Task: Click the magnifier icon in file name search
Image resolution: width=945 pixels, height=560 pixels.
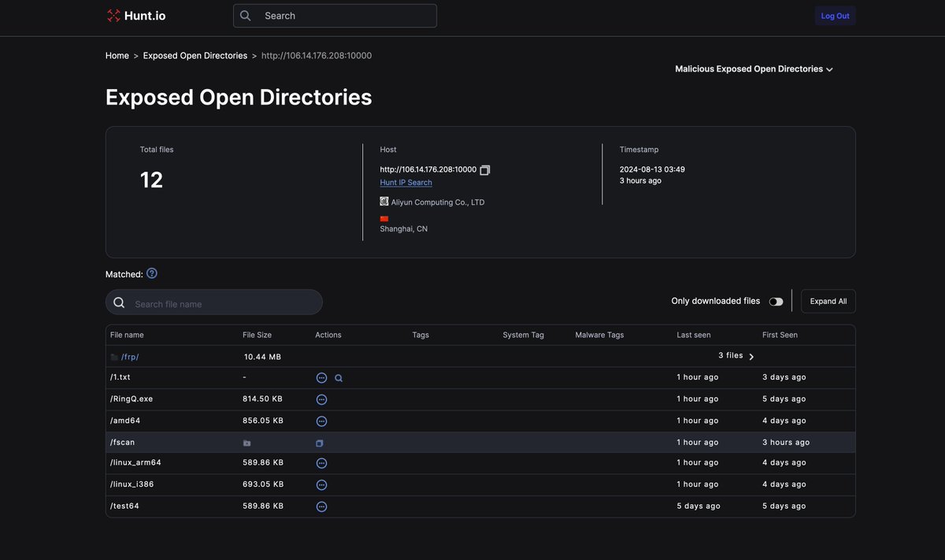Action: coord(119,303)
